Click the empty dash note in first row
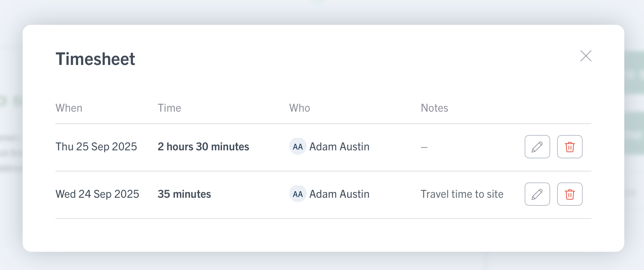The image size is (644, 270). tap(424, 147)
